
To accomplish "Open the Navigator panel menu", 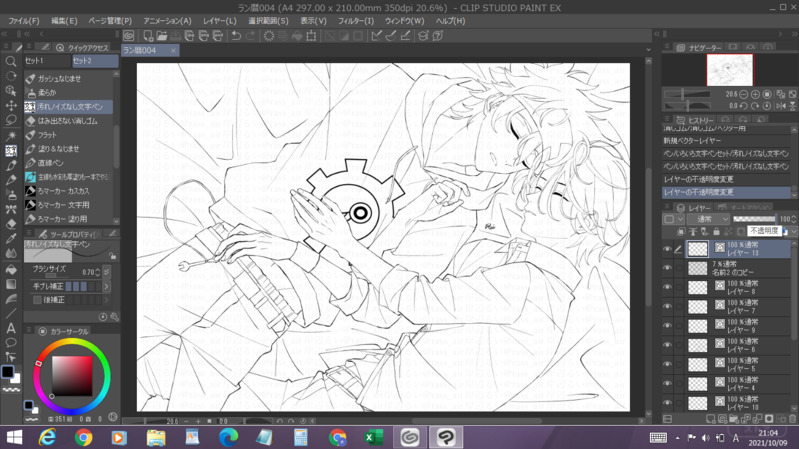I will [x=667, y=47].
